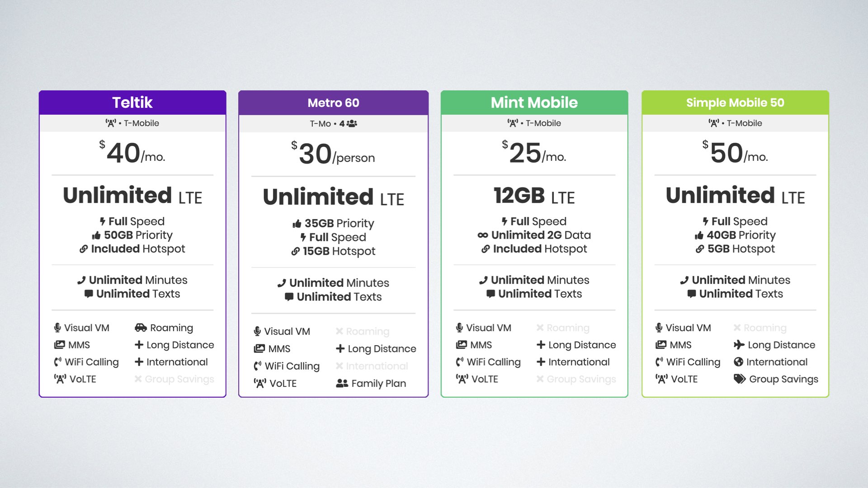Toggle Group Savings on Simple Mobile 50

[x=776, y=378]
